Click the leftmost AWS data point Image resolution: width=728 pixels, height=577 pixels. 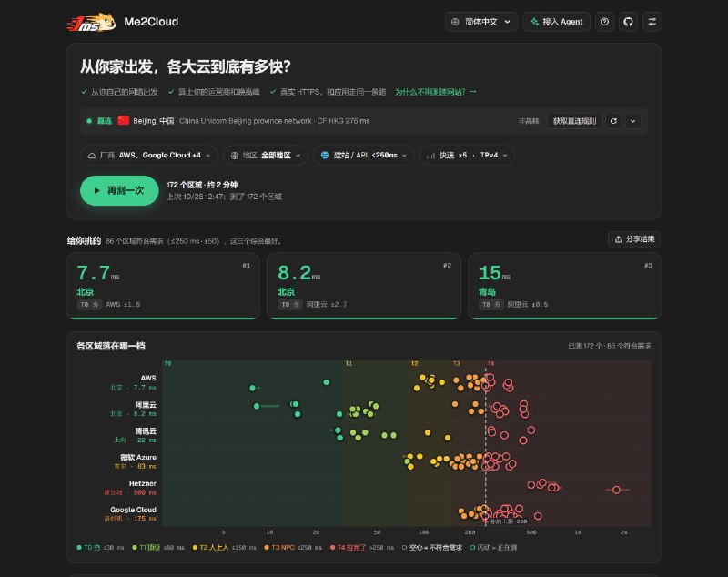click(253, 388)
